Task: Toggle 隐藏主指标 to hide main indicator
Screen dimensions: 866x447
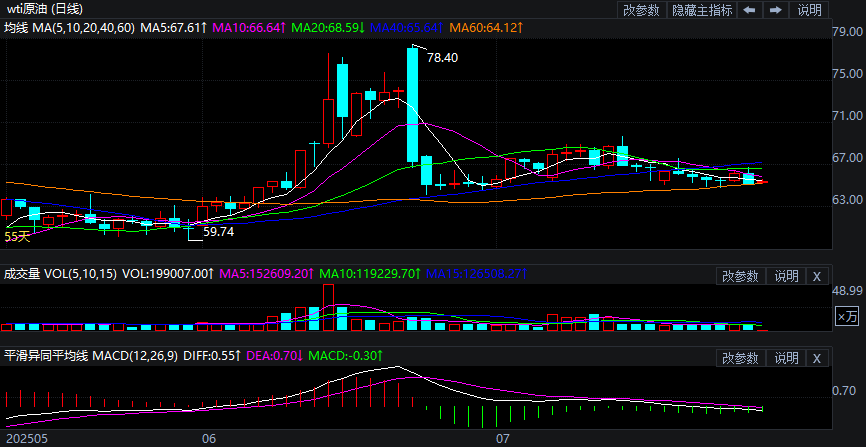Action: 701,10
